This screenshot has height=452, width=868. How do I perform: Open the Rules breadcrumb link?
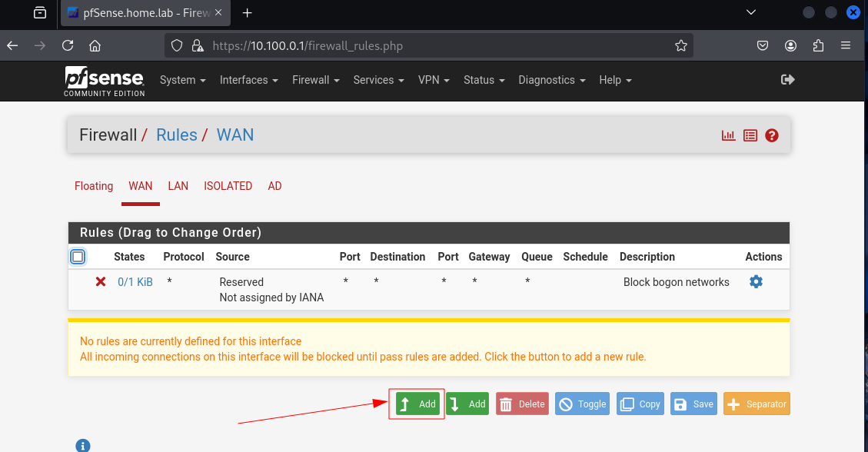pos(177,135)
